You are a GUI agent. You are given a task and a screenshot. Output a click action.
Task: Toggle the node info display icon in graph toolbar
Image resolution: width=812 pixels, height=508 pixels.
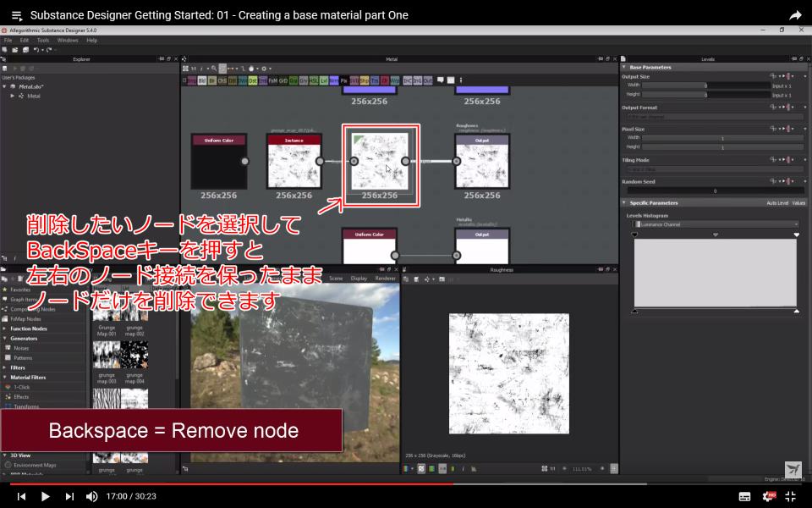click(201, 69)
